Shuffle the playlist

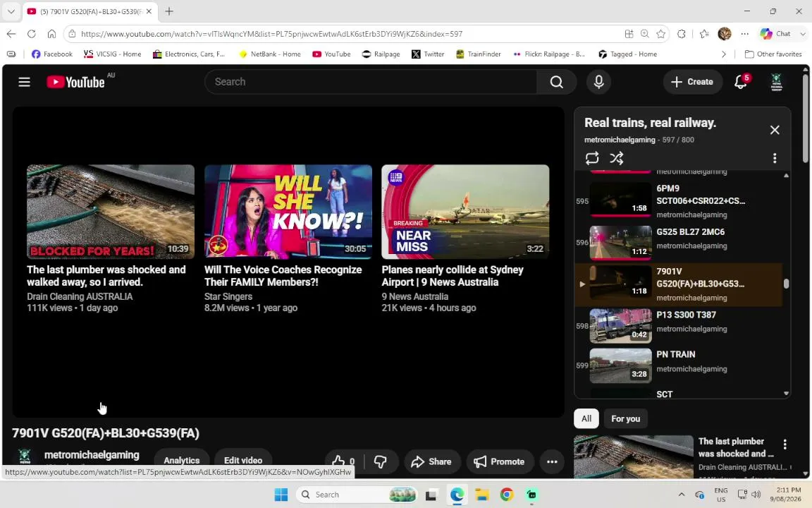[616, 158]
